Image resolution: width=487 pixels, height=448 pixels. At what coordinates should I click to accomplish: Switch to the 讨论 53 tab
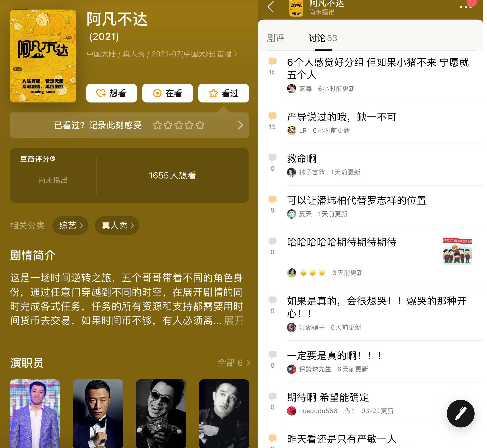click(323, 38)
